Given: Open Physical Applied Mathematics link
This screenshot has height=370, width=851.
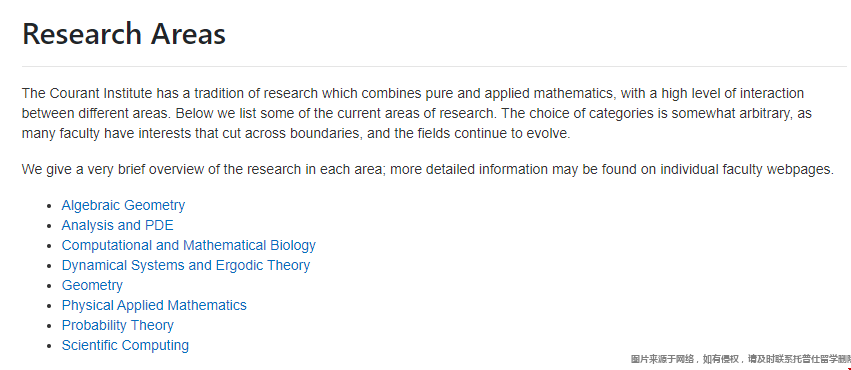Looking at the screenshot, I should pos(154,305).
